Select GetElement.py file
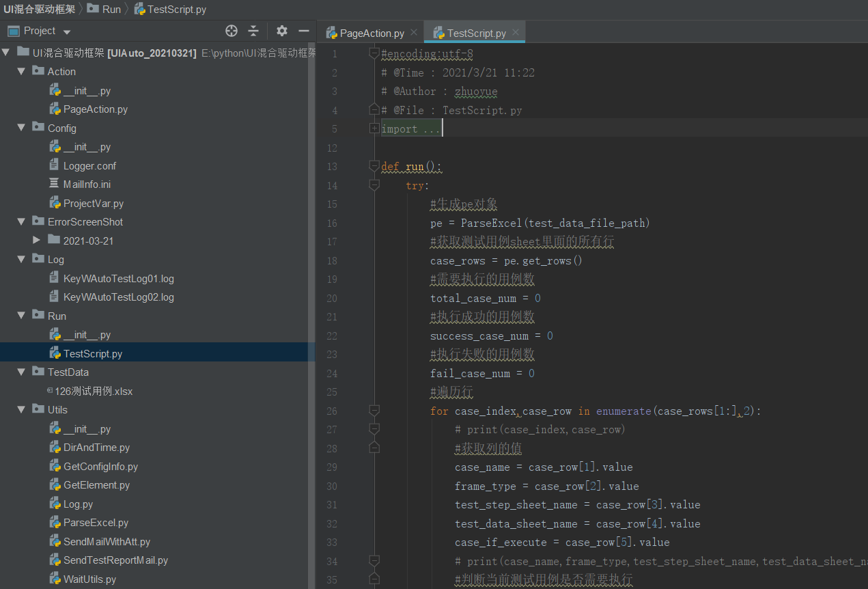This screenshot has height=589, width=868. pyautogui.click(x=96, y=485)
